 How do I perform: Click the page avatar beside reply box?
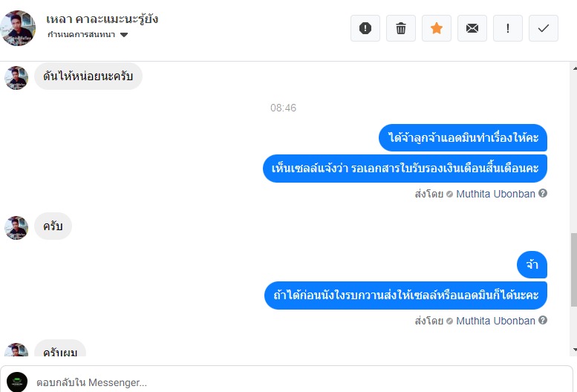(x=17, y=382)
